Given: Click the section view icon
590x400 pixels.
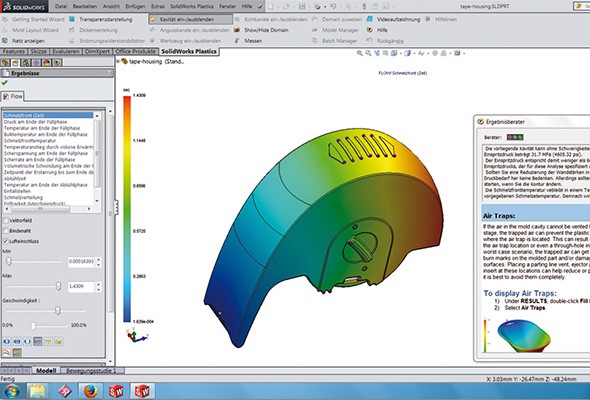Looking at the screenshot, I should (386, 53).
